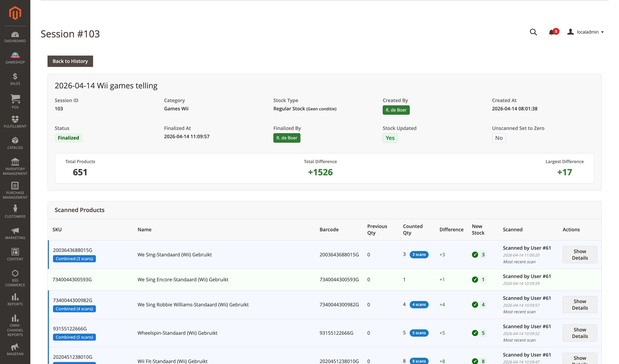Click the Stock Updated Yes badge
This screenshot has width=619, height=364.
pos(390,138)
